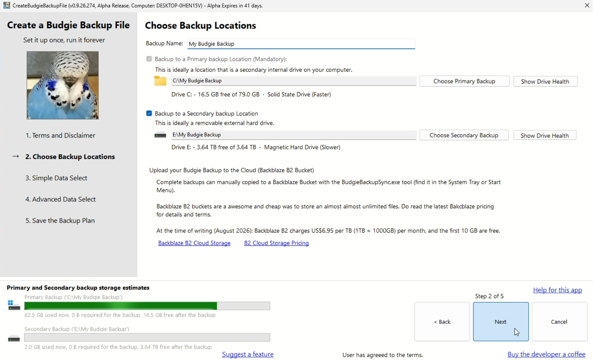Close the CreateBudgieBackupFile window
Screen dimensions: 593x364
(x=587, y=5)
